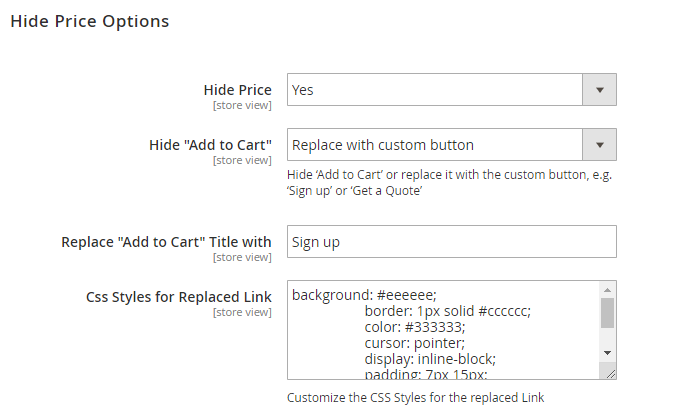698x417 pixels.
Task: Click the "Css Styles for Replaced Link" label
Action: click(x=179, y=297)
